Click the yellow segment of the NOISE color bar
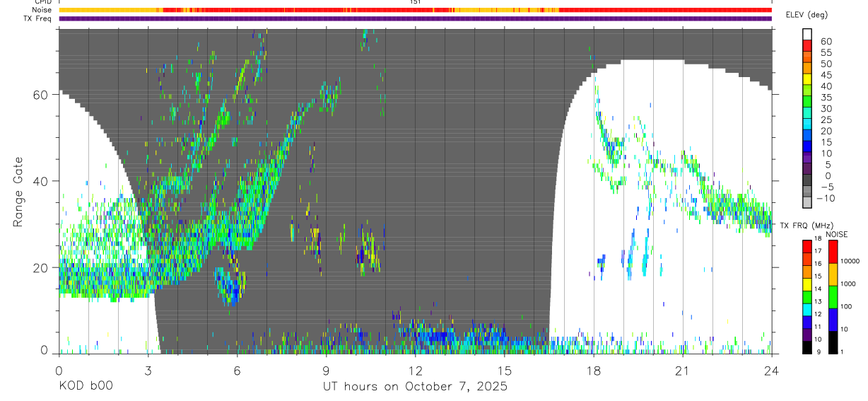 [833, 274]
